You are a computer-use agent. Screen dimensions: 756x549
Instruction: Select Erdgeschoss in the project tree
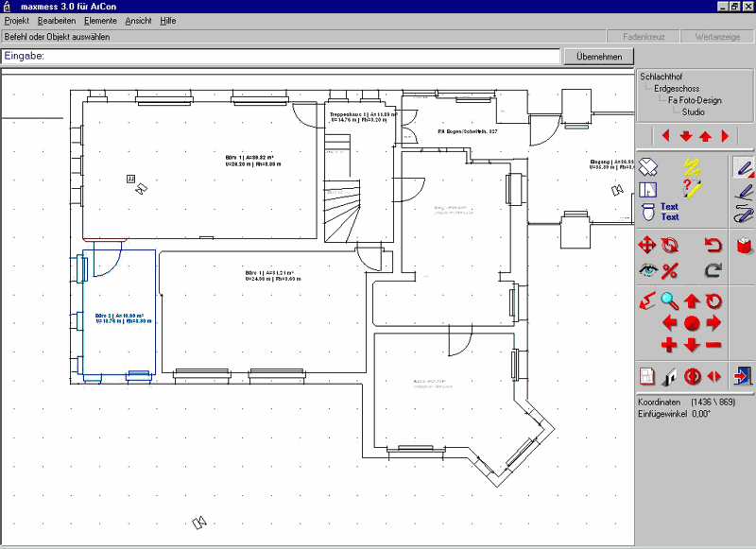coord(676,88)
